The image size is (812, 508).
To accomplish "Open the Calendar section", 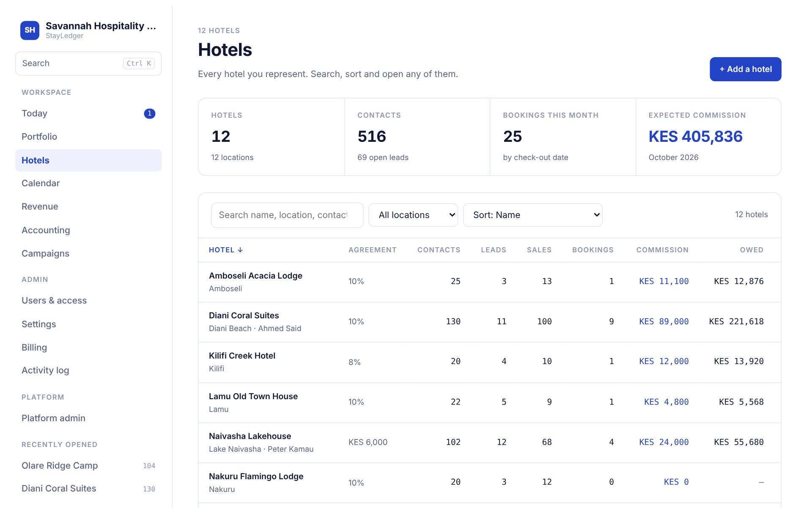I will tap(88, 183).
